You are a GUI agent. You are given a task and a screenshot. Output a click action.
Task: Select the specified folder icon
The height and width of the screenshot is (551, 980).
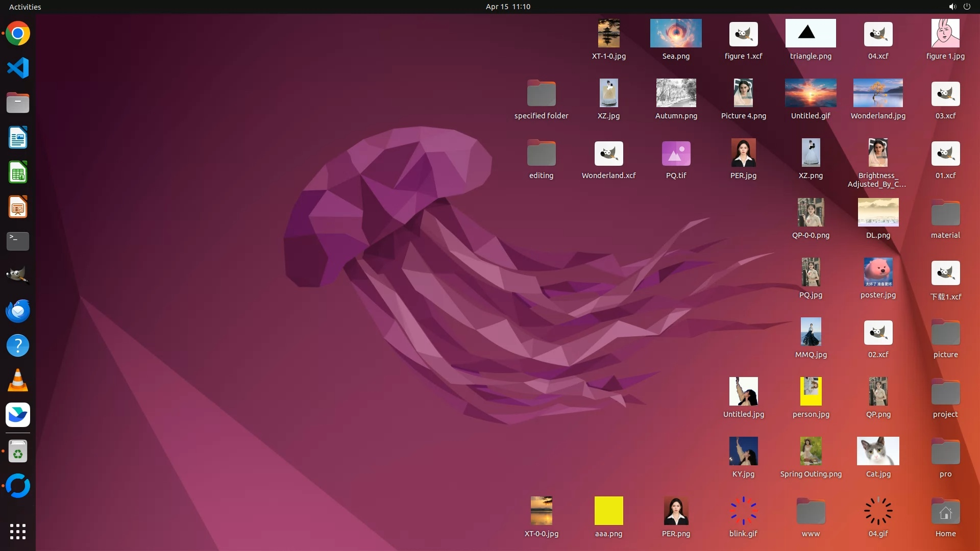pos(541,94)
